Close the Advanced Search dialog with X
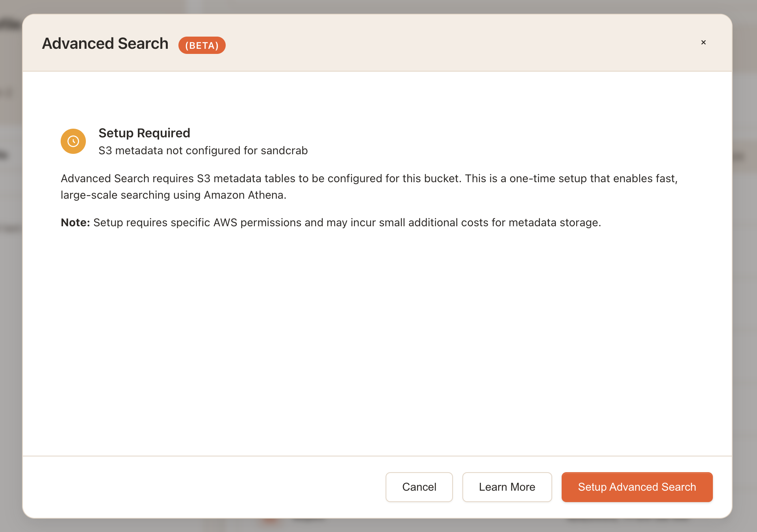Screen dimensions: 757x532 click(x=703, y=42)
